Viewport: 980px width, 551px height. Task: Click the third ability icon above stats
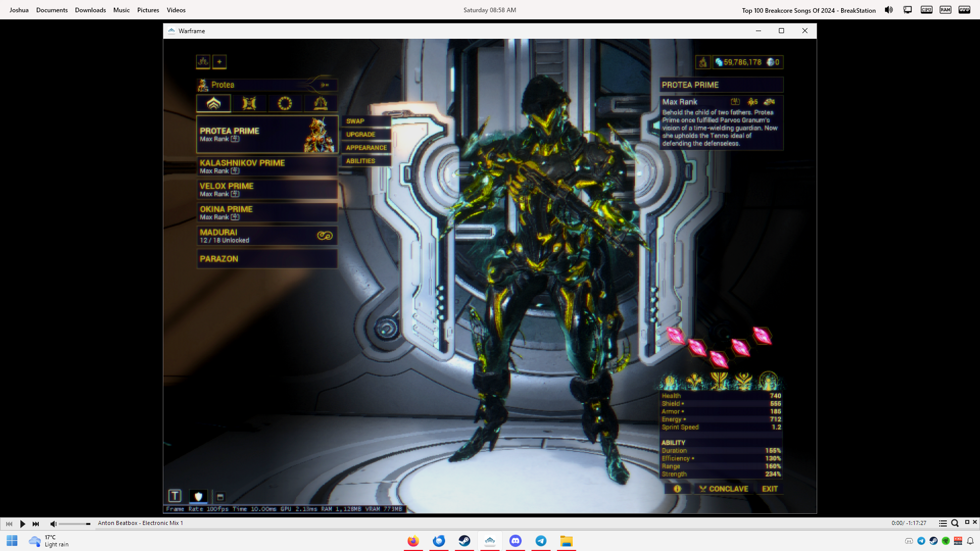tap(719, 381)
